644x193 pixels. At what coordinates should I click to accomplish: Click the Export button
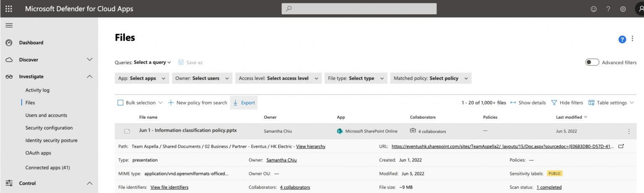[x=244, y=103]
